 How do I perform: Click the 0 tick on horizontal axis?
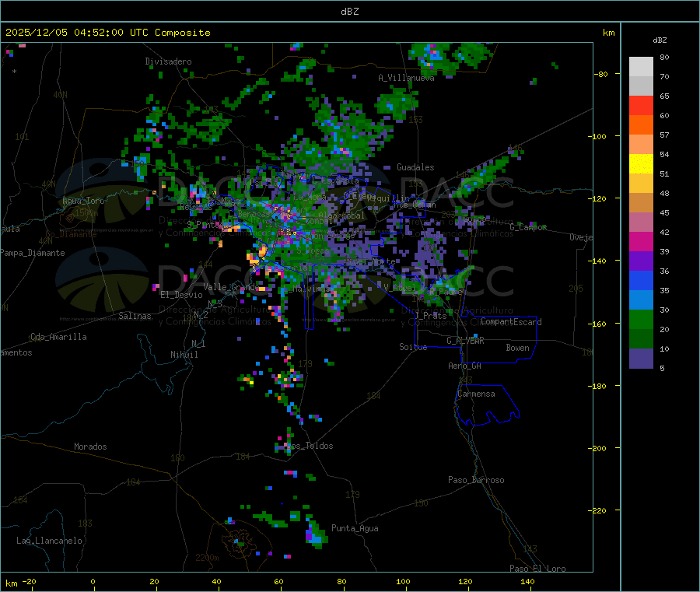tap(93, 582)
